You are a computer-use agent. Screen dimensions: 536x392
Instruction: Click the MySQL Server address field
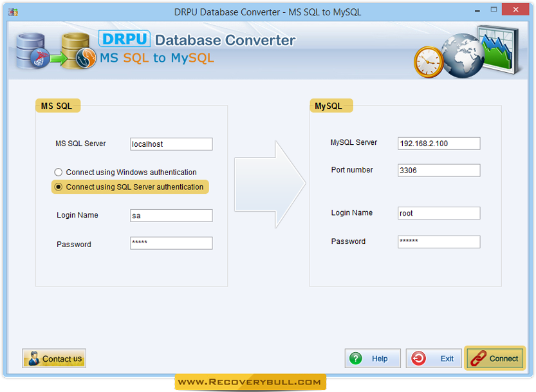439,144
